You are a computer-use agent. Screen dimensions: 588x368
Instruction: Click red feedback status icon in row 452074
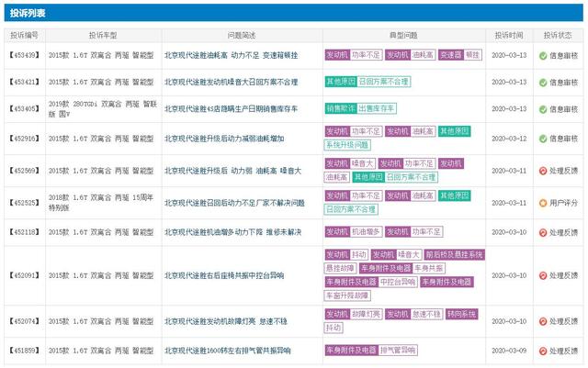click(543, 321)
